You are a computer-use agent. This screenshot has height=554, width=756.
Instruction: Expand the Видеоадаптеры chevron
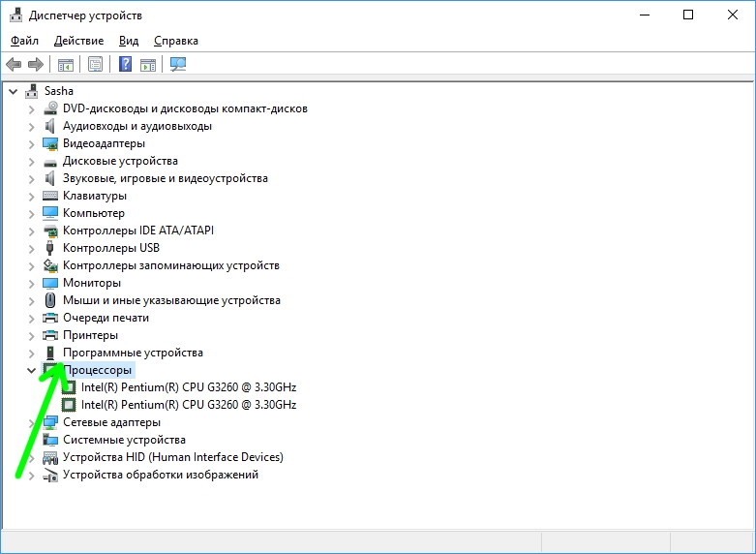[x=31, y=144]
